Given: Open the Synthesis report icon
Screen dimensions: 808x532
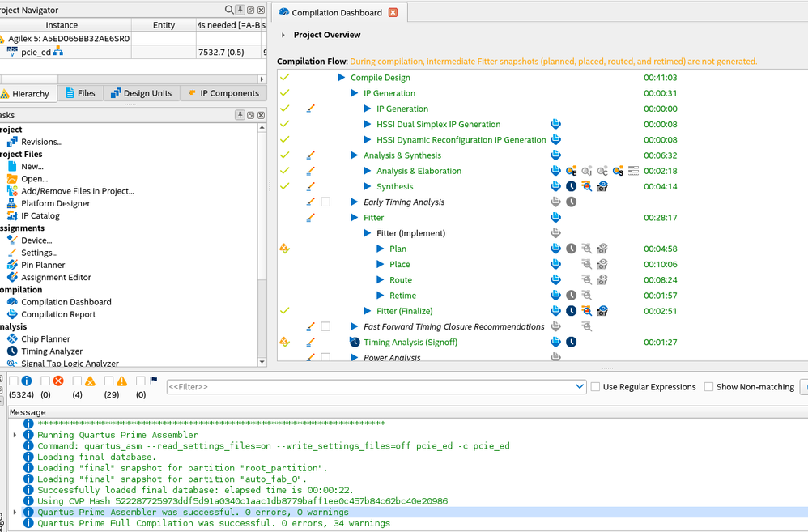Looking at the screenshot, I should point(555,186).
